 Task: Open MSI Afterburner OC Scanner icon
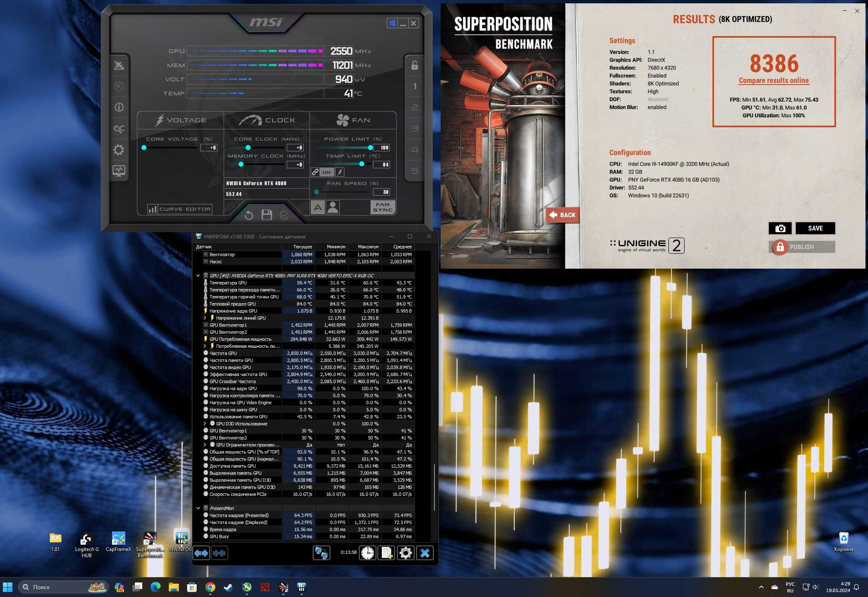[x=119, y=129]
